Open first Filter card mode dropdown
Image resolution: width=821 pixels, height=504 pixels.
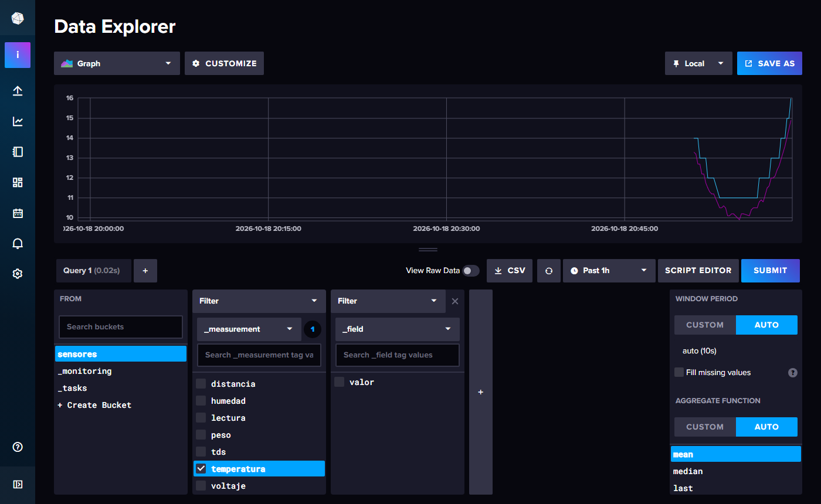[259, 301]
